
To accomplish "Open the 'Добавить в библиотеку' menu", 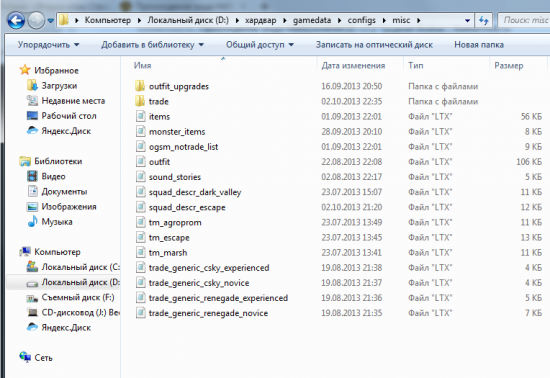I will 153,45.
